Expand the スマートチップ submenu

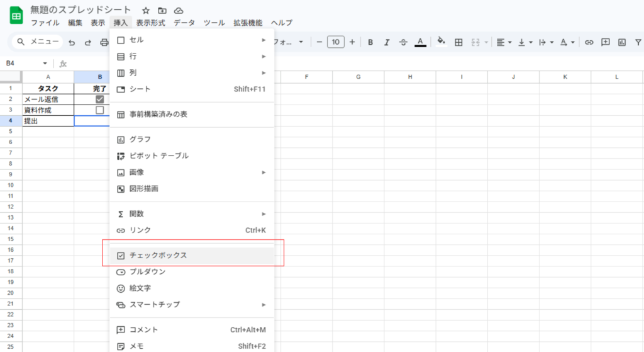[x=192, y=305]
